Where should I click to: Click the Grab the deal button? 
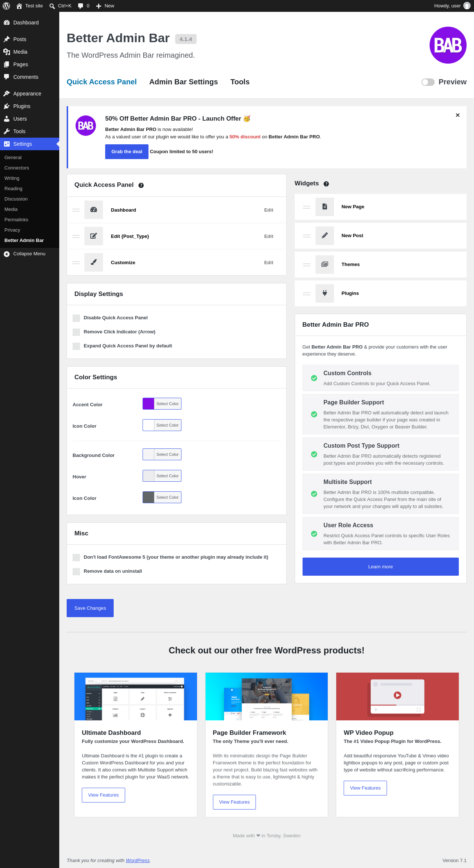[127, 152]
